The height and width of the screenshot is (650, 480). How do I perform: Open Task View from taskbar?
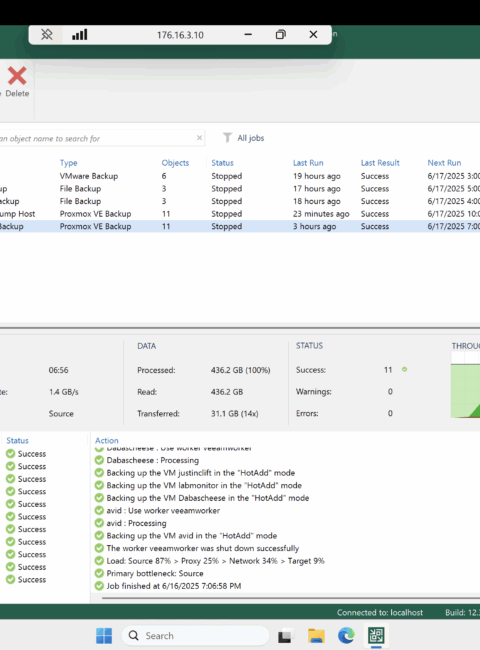tap(285, 635)
